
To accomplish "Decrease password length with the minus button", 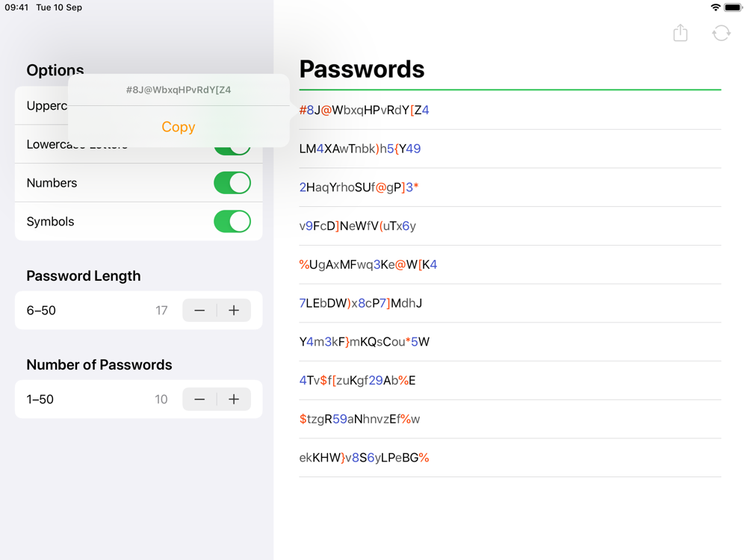I will pos(199,311).
